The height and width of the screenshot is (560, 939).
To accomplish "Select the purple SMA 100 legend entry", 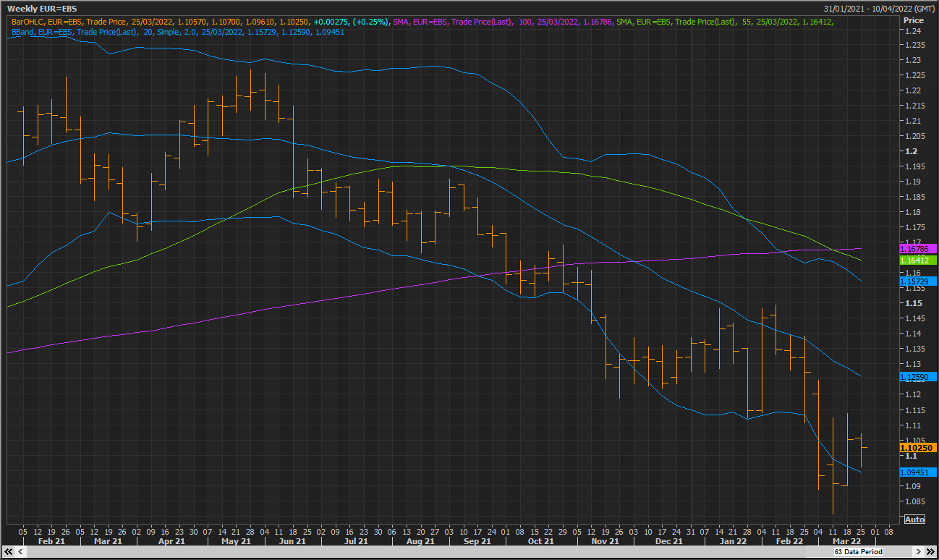I will (502, 22).
